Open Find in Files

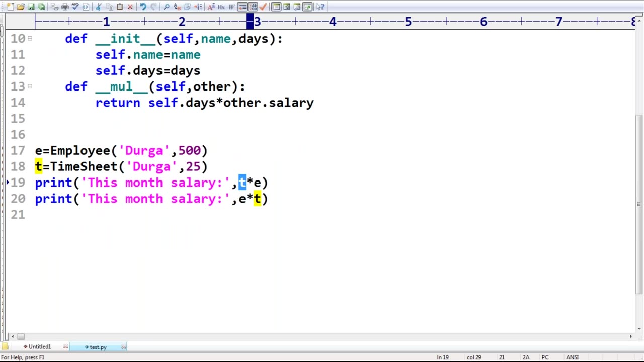(x=187, y=7)
